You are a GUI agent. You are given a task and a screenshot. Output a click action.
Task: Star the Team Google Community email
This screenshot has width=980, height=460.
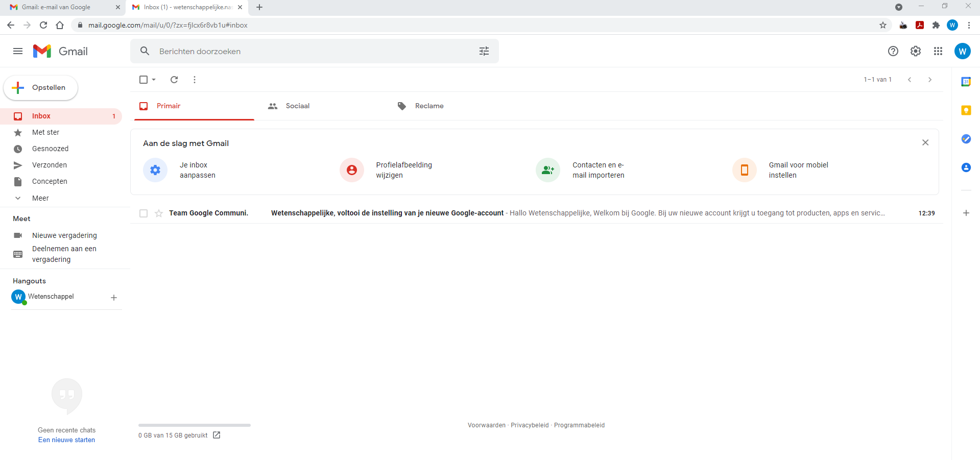click(x=159, y=213)
